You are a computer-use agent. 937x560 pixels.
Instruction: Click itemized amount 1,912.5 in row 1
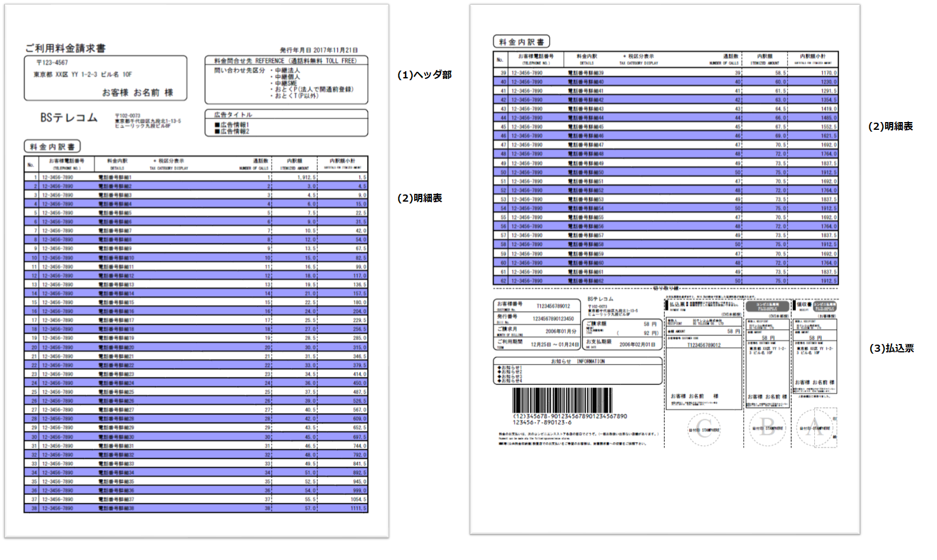click(306, 178)
